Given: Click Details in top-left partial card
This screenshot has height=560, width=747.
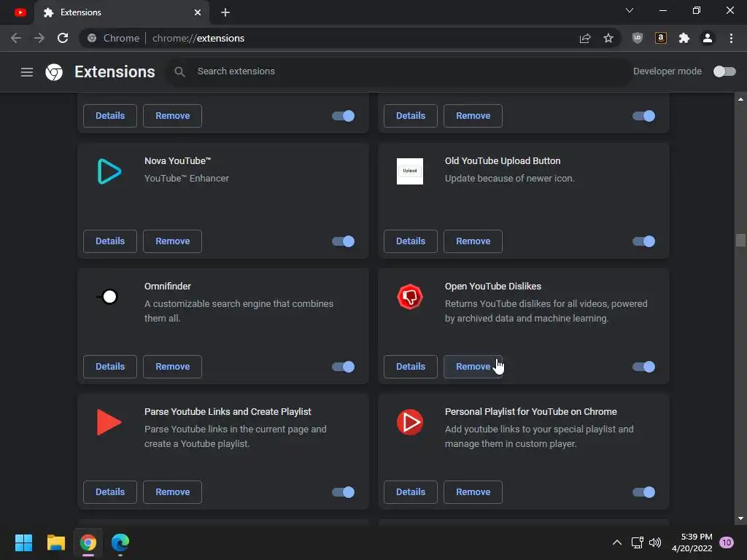Looking at the screenshot, I should pos(110,116).
